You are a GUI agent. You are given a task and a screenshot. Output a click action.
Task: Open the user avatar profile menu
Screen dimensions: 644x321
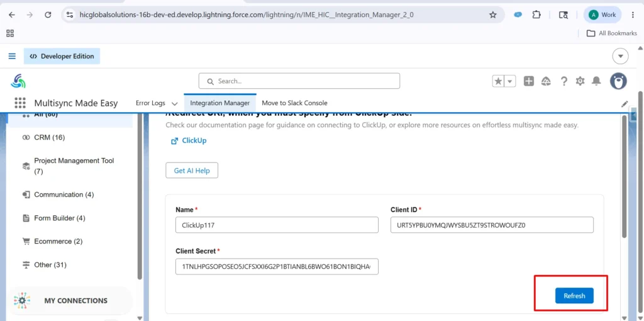point(618,81)
